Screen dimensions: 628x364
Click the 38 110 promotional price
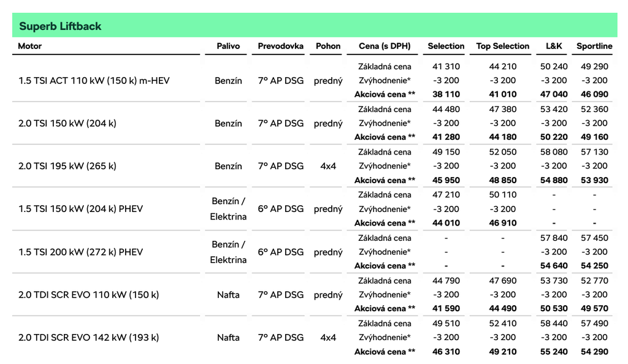[446, 94]
